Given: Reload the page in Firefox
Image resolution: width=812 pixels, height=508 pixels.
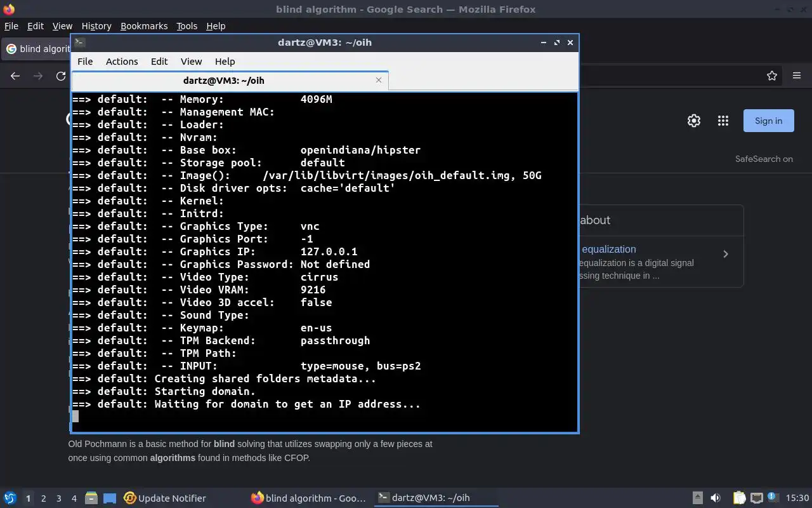Looking at the screenshot, I should [x=61, y=76].
